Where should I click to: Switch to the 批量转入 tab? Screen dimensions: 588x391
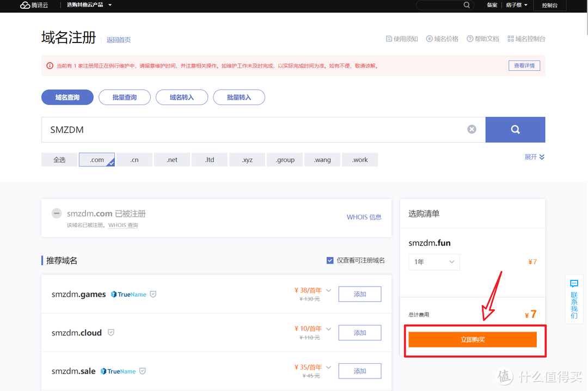coord(239,97)
